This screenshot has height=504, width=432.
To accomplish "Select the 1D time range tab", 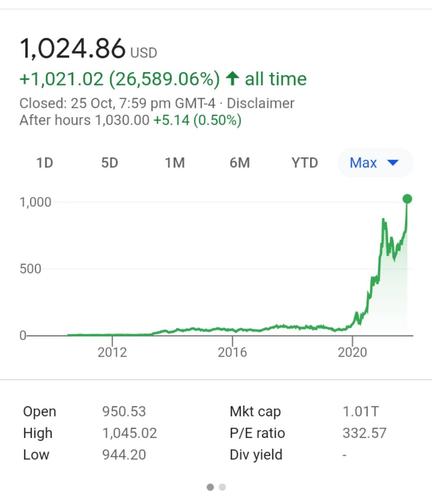I will pyautogui.click(x=44, y=163).
